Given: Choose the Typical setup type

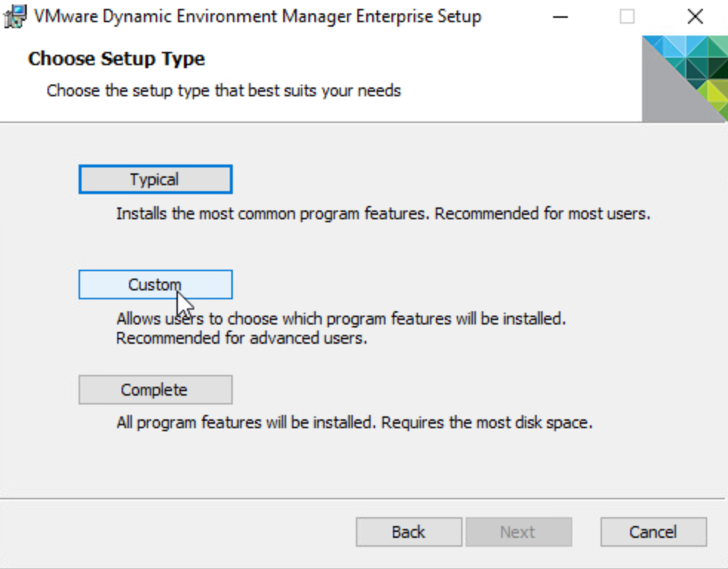Looking at the screenshot, I should click(155, 179).
